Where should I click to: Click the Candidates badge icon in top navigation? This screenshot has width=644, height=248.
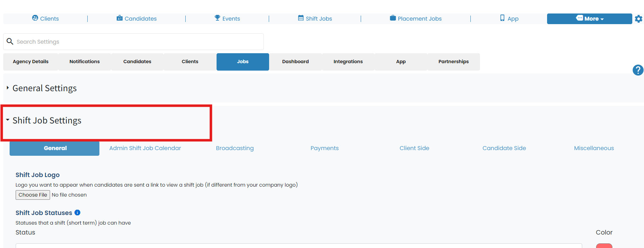(x=120, y=18)
